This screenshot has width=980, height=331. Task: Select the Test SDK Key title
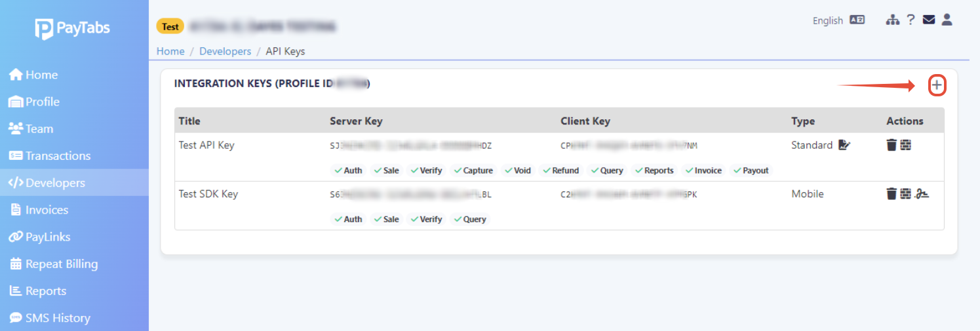pyautogui.click(x=208, y=194)
